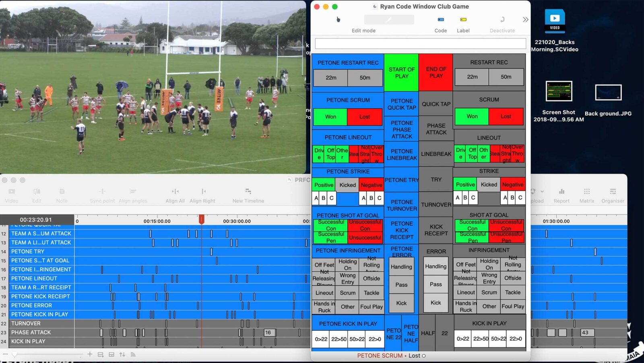Click the Sync point icon
This screenshot has width=644, height=363.
pyautogui.click(x=102, y=192)
